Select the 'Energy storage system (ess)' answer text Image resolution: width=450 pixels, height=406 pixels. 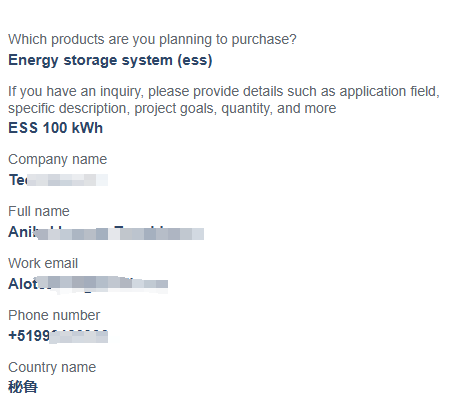tap(110, 60)
